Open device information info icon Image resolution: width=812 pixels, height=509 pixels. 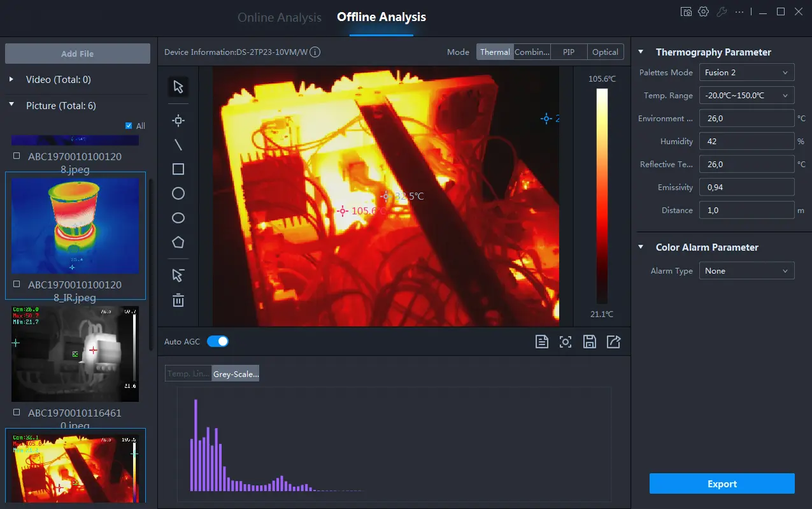click(315, 52)
